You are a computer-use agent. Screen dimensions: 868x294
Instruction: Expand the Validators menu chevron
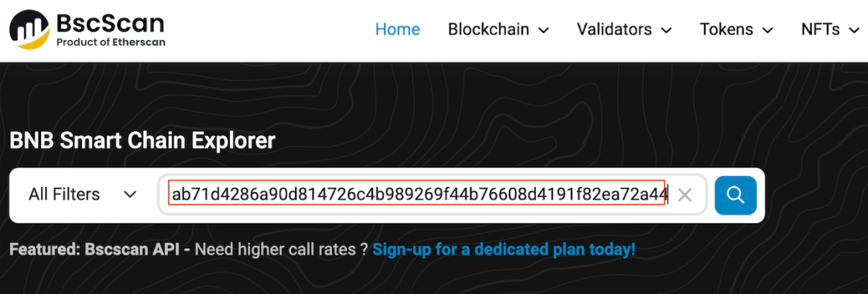[666, 30]
